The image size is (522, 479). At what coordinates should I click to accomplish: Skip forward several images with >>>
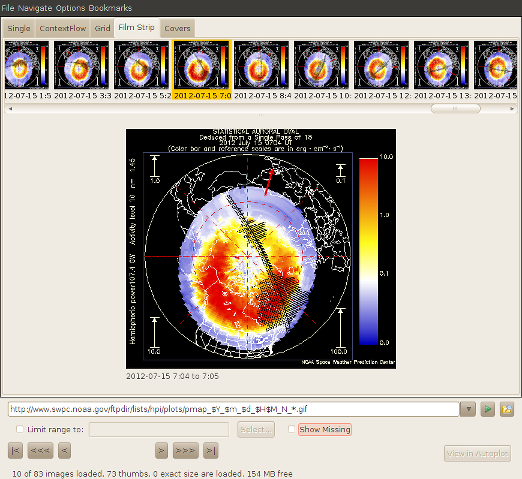pos(186,451)
